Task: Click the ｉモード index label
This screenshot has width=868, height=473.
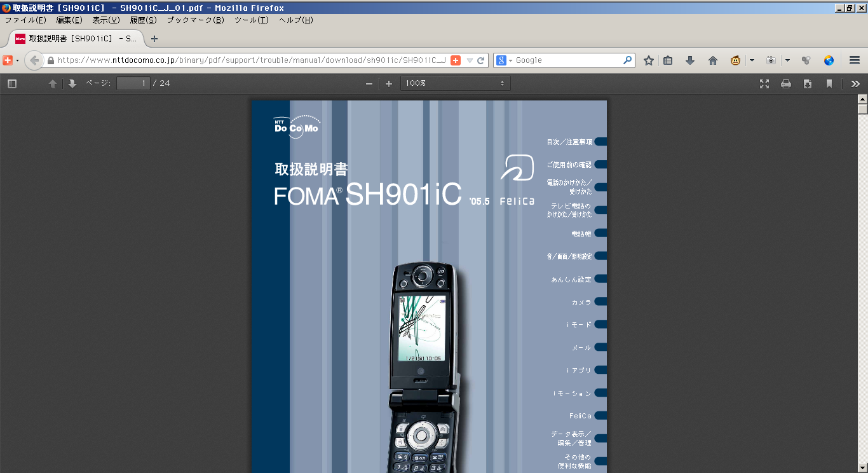Action: [x=579, y=324]
